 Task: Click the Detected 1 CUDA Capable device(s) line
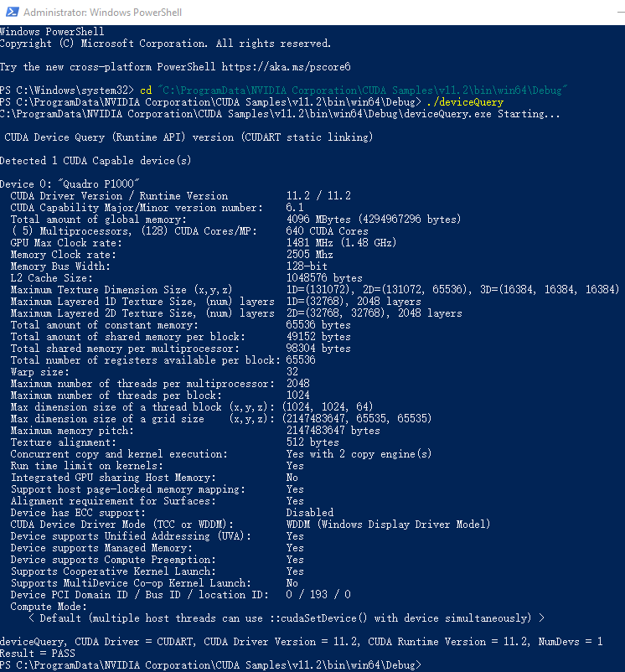tap(96, 161)
